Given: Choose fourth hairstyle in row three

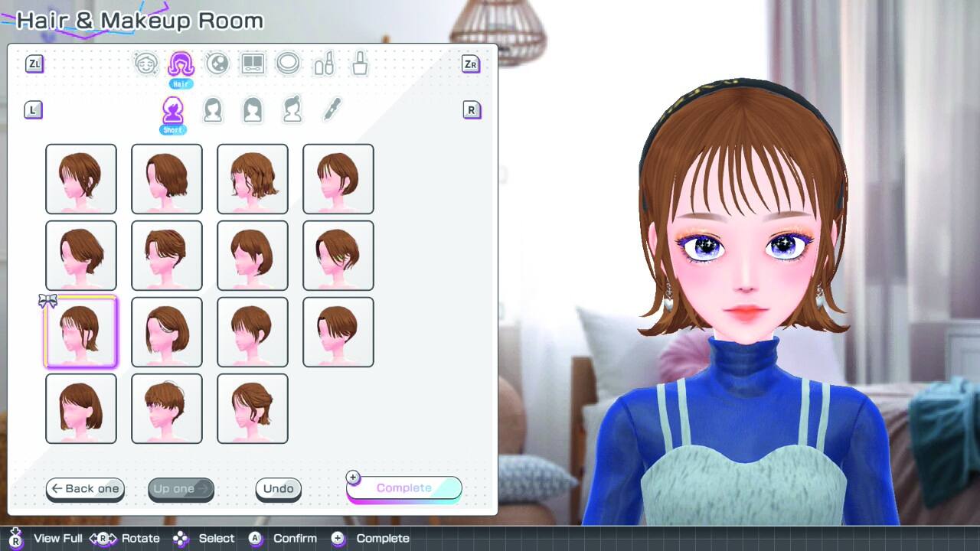Looking at the screenshot, I should pos(338,332).
